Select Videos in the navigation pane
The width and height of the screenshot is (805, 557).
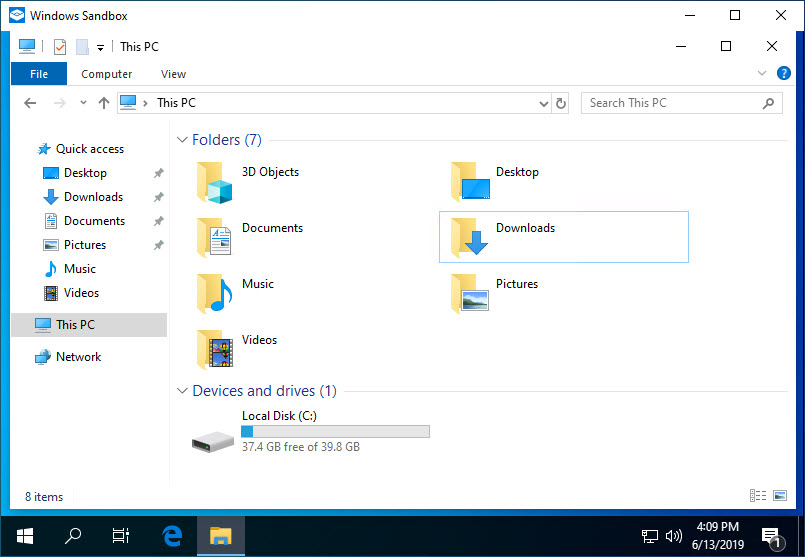point(81,293)
